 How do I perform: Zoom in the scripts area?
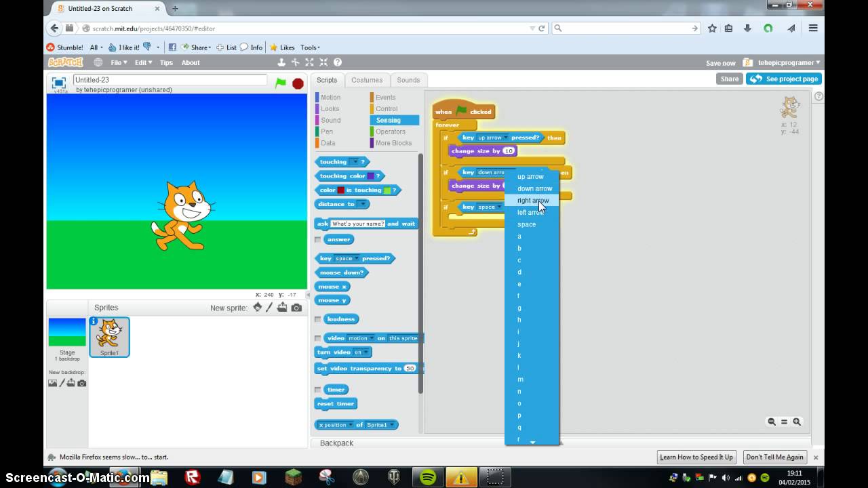(x=797, y=422)
